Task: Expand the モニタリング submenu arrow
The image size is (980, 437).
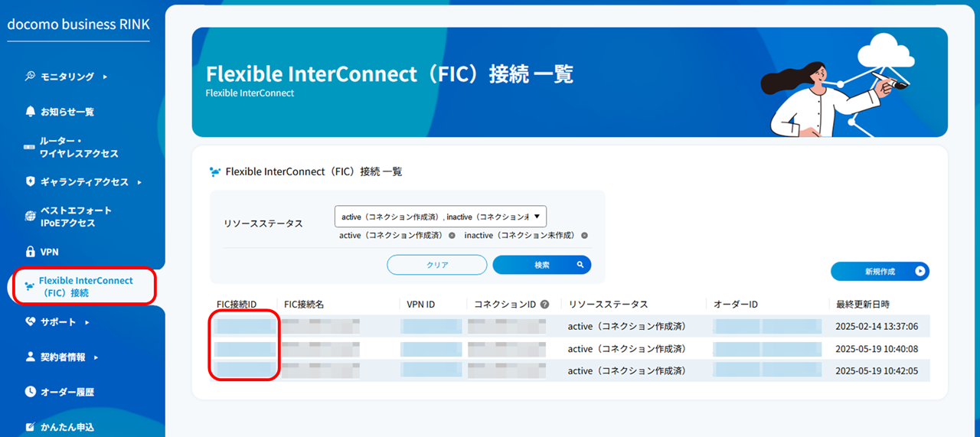Action: (105, 77)
